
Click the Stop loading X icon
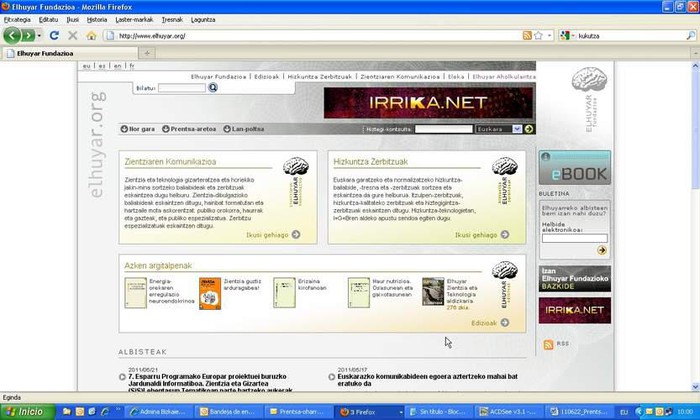click(x=73, y=35)
